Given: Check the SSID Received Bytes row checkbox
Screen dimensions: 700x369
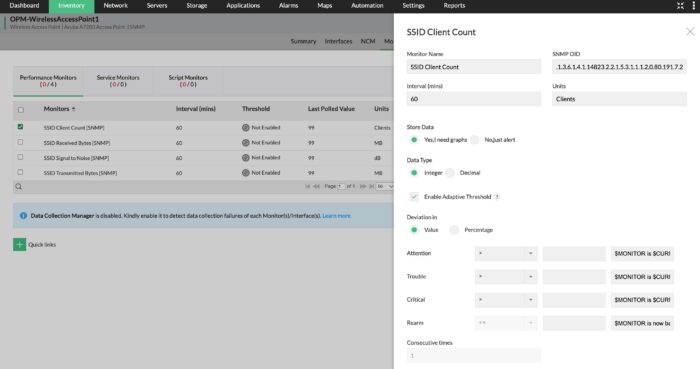Looking at the screenshot, I should point(21,142).
